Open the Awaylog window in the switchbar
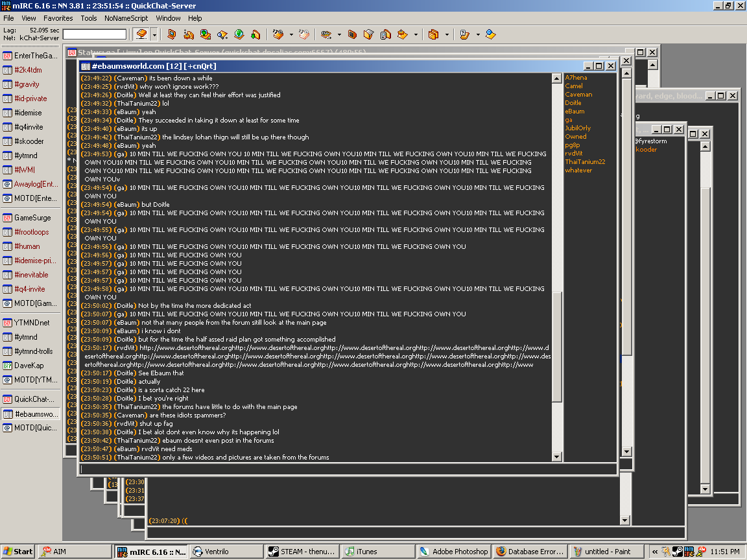Viewport: 747px width, 560px height. point(35,184)
